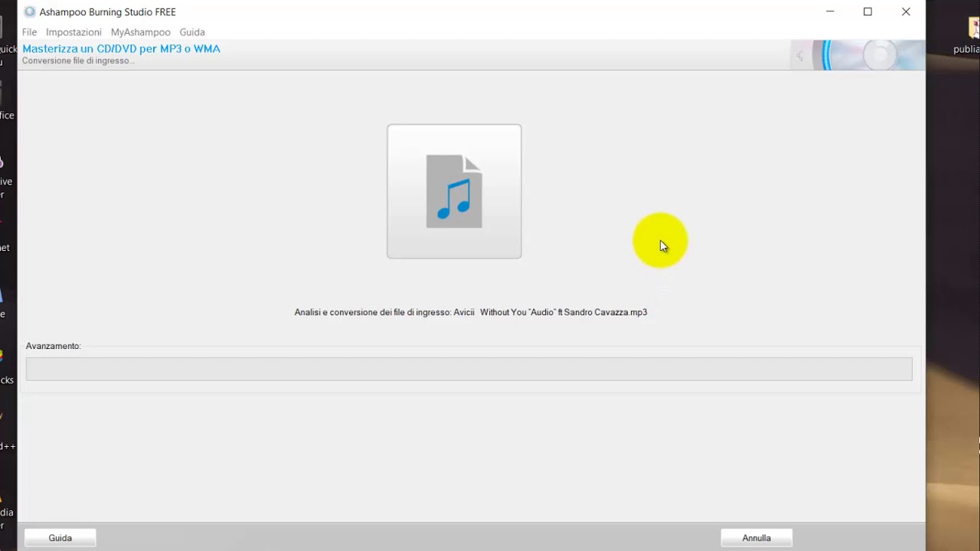Image resolution: width=980 pixels, height=551 pixels.
Task: Open the Guida menu in menu bar
Action: coord(192,32)
